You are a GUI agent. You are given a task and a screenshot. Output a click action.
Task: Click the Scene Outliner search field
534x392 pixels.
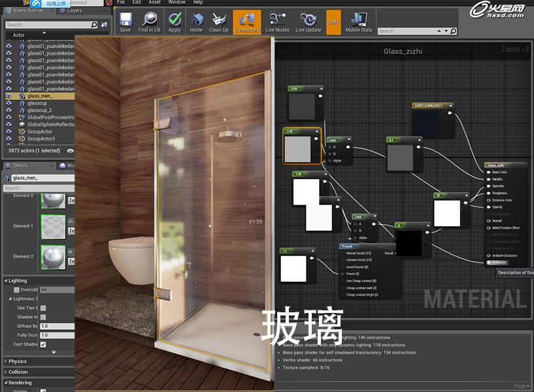[47, 25]
